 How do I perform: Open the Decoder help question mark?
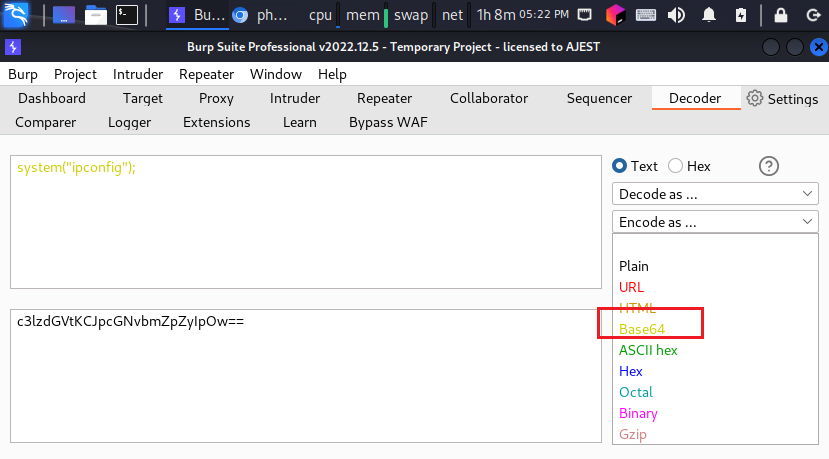(769, 166)
